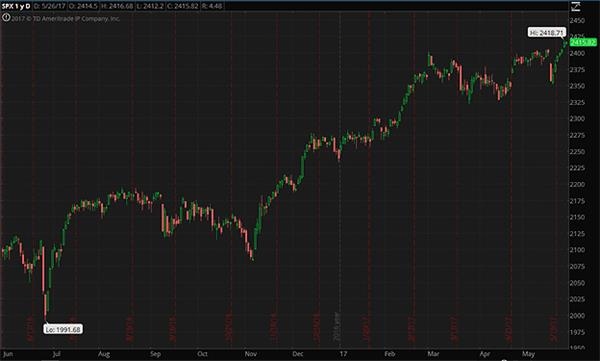Click the Oct label on time axis
The height and width of the screenshot is (361, 600).
pyautogui.click(x=202, y=354)
